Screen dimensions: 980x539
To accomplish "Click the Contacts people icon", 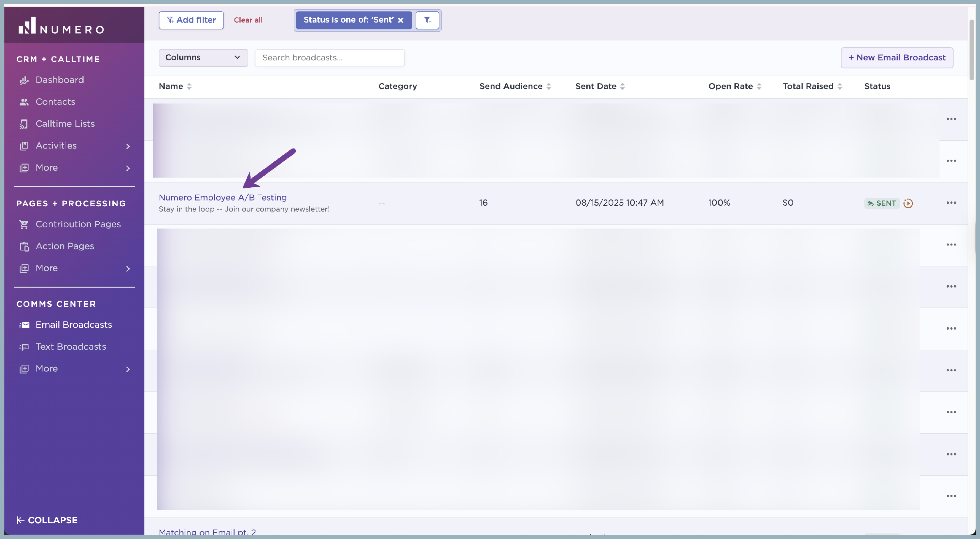I will 24,102.
